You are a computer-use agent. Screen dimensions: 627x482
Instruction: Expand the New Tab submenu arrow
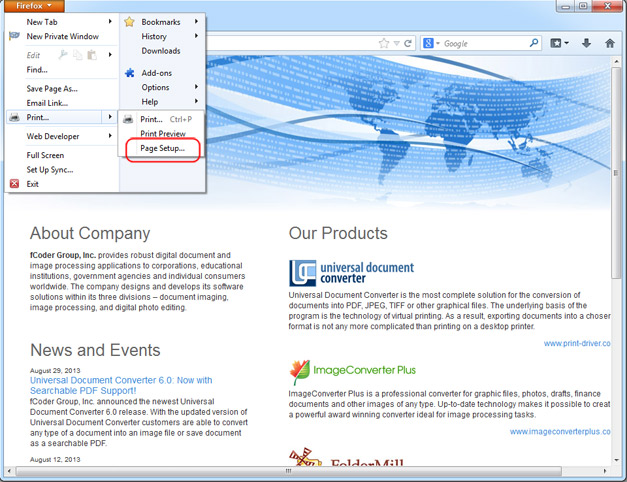[x=110, y=21]
